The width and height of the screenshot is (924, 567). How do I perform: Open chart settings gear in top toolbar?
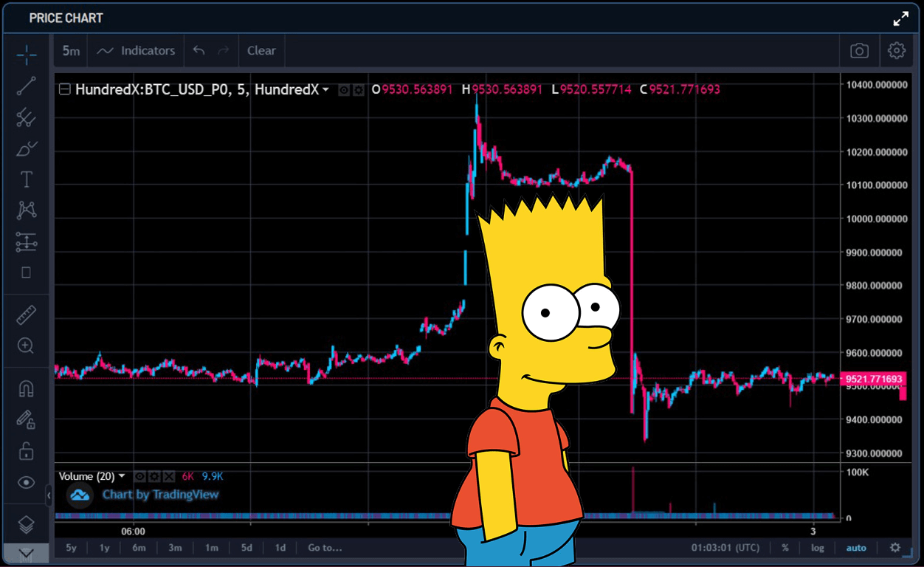(x=897, y=51)
